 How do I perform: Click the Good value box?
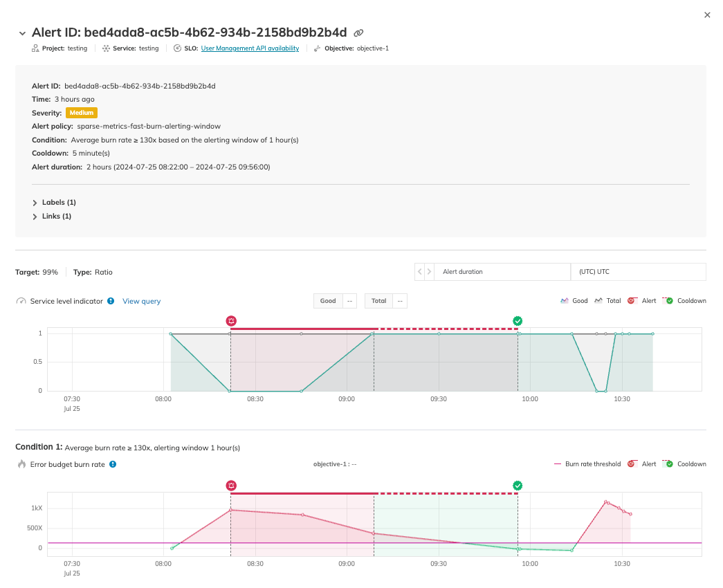click(336, 301)
